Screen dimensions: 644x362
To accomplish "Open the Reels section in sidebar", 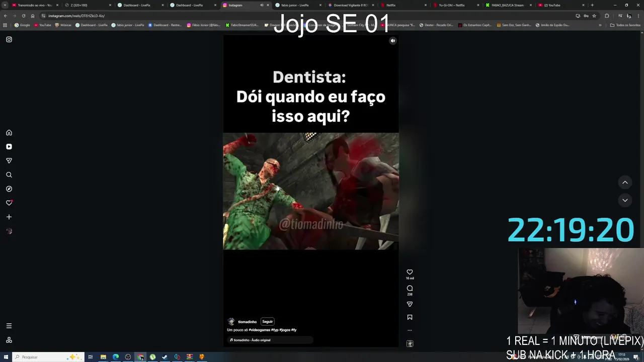I will coord(9,147).
